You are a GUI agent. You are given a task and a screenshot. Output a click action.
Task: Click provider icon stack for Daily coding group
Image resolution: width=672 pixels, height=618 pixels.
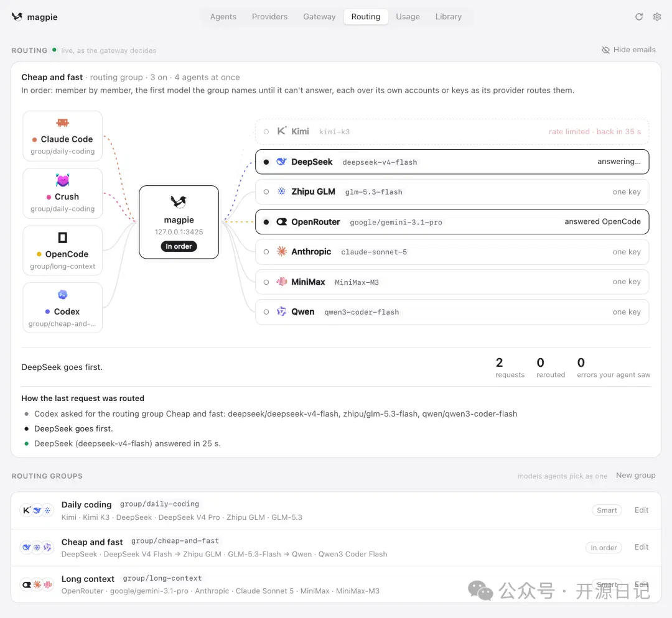pyautogui.click(x=37, y=510)
